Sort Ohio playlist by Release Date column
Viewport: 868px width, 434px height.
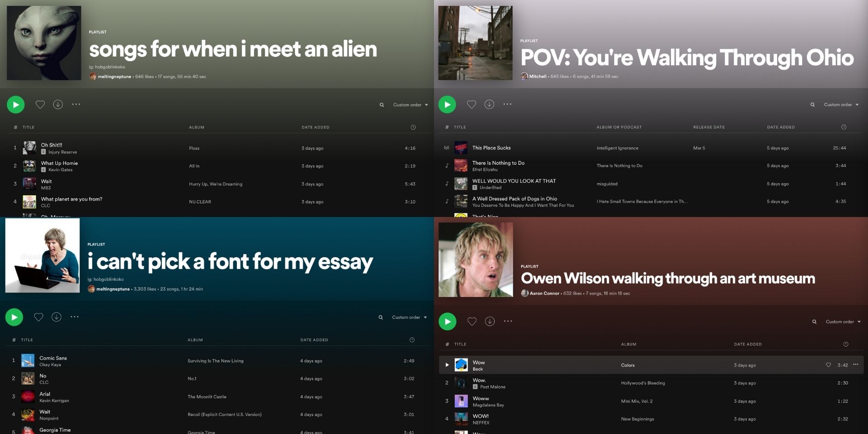[x=709, y=127]
